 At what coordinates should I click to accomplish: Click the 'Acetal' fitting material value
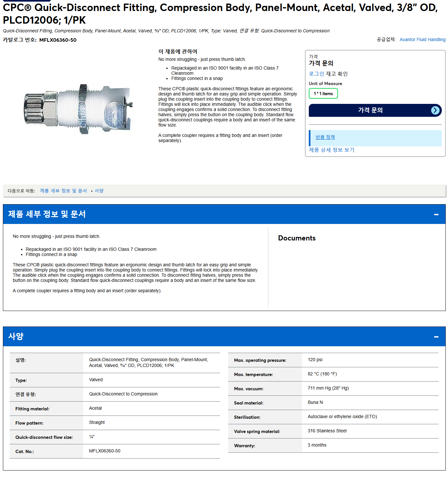pyautogui.click(x=95, y=408)
